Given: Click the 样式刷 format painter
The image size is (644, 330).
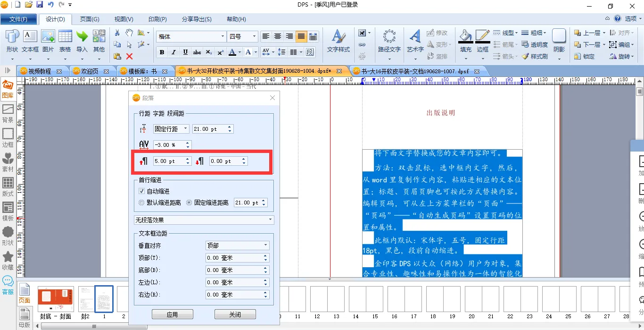Looking at the screenshot, I should pyautogui.click(x=535, y=56).
